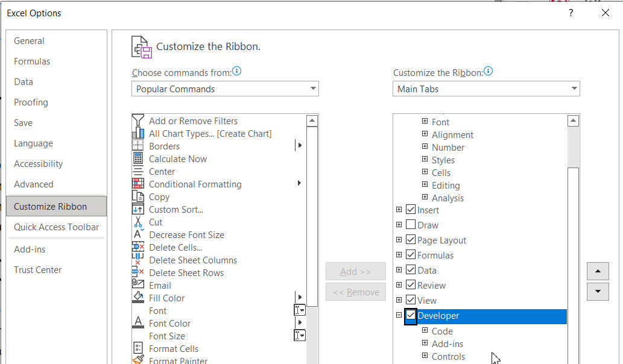Open the Trust Center section
This screenshot has height=364, width=623.
coord(37,269)
